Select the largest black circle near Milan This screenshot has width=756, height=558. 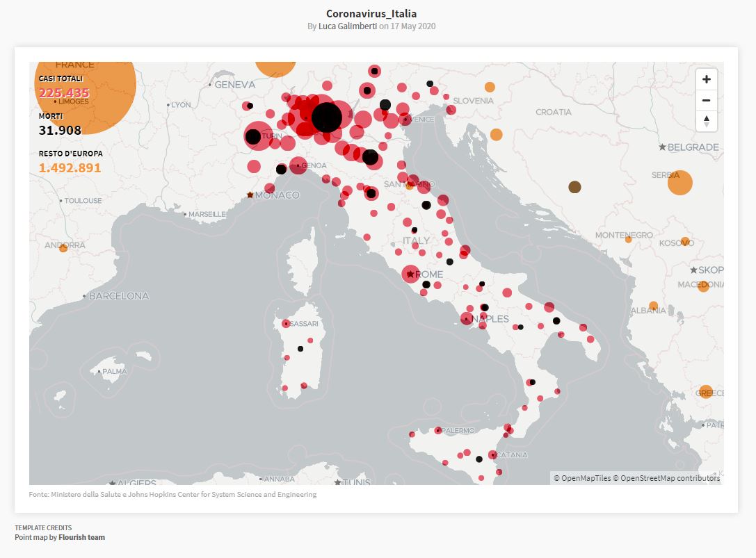pyautogui.click(x=326, y=117)
